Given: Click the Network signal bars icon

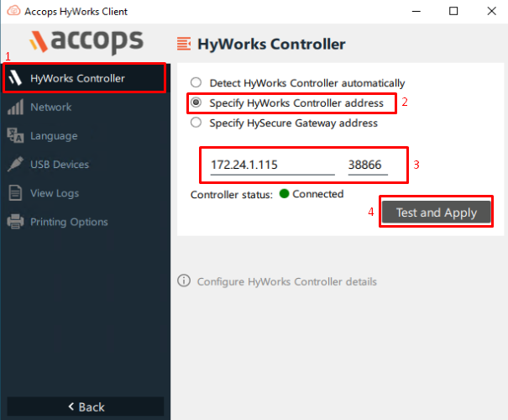Looking at the screenshot, I should tap(15, 108).
